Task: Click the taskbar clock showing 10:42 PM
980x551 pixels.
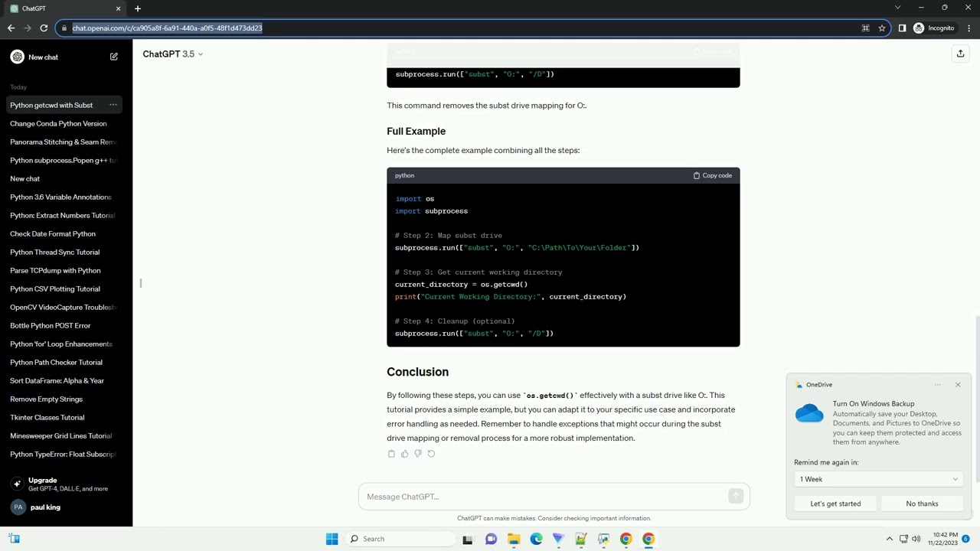Action: click(x=942, y=539)
